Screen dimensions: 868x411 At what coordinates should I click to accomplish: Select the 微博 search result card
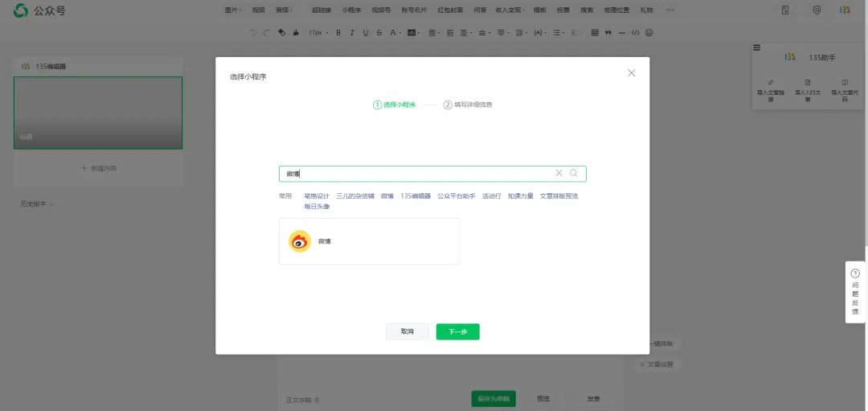(x=369, y=241)
